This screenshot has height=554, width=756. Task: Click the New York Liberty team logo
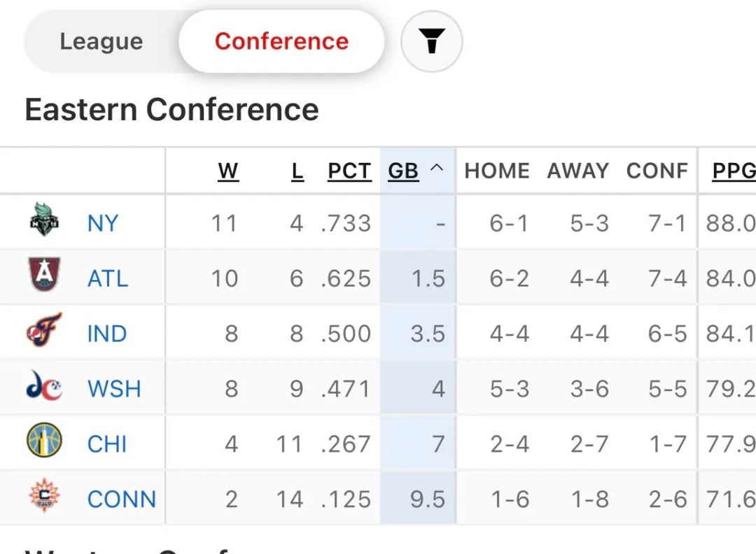[45, 220]
